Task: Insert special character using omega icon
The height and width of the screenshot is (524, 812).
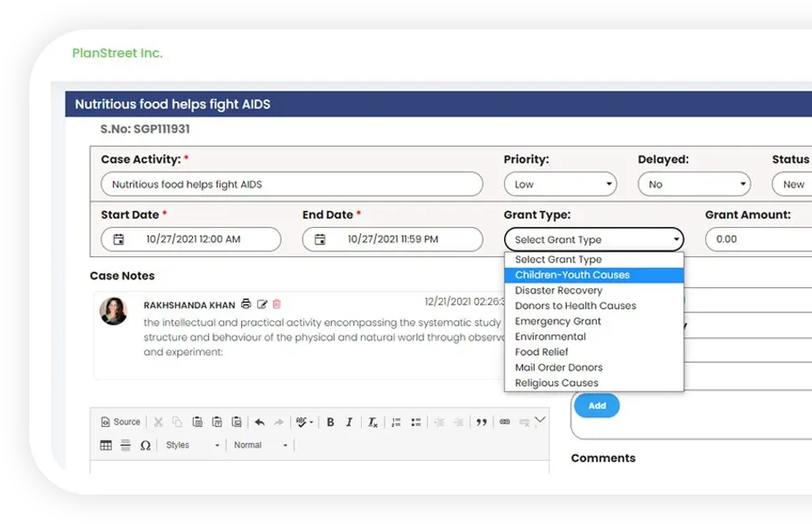Action: (145, 445)
